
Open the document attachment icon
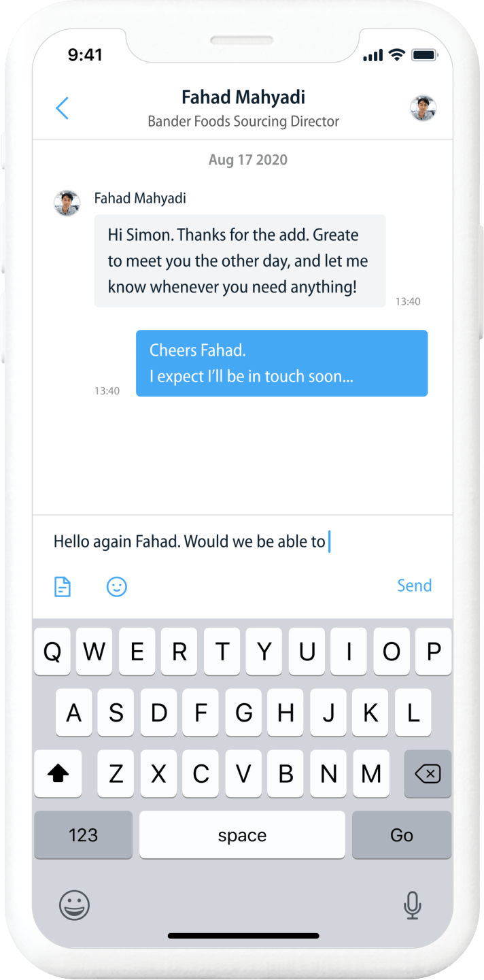(x=63, y=586)
